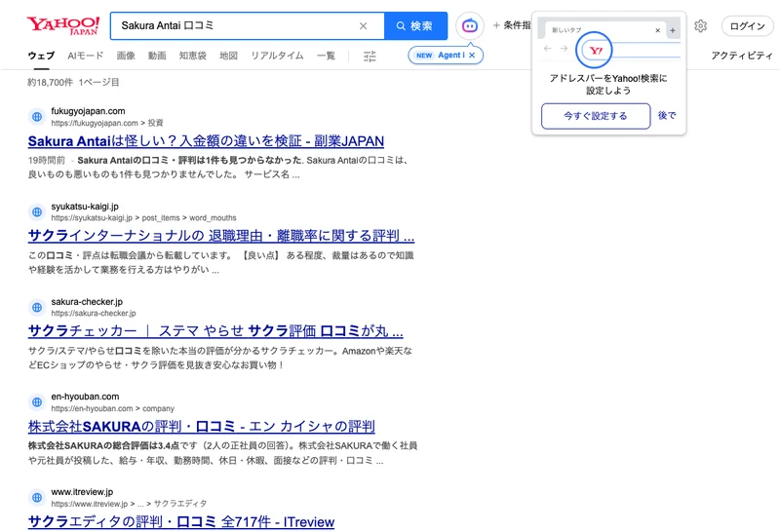This screenshot has width=780, height=532.
Task: Click the globe icon beside fukugyojapan.com
Action: point(37,117)
